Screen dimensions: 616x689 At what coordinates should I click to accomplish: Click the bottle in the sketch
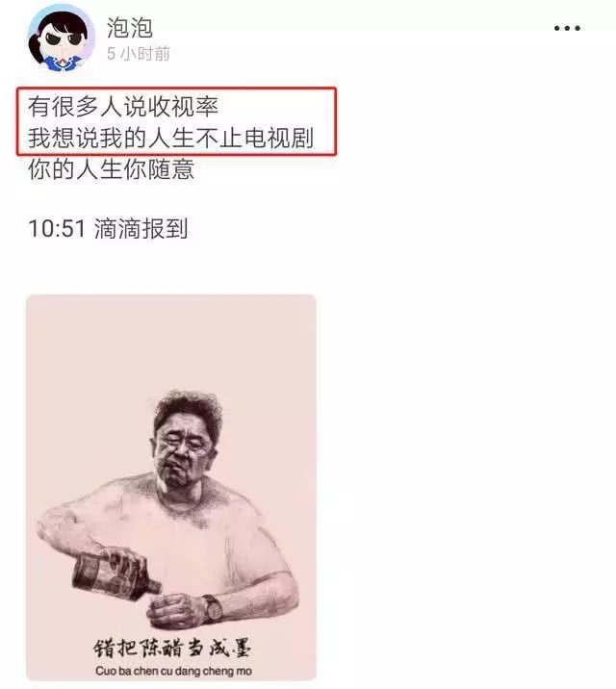[x=115, y=573]
